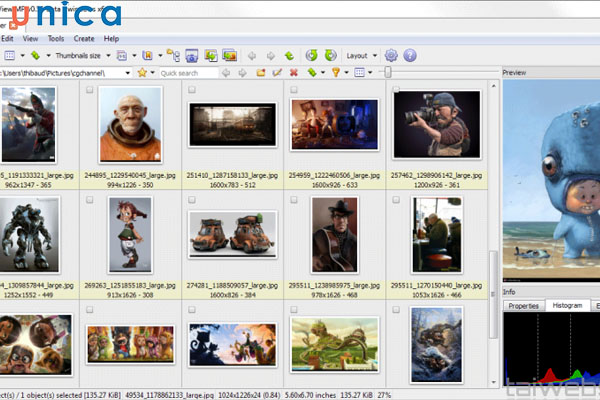Open the folder path history dropdown arrow
Viewport: 600px width, 400px height.
pos(128,73)
